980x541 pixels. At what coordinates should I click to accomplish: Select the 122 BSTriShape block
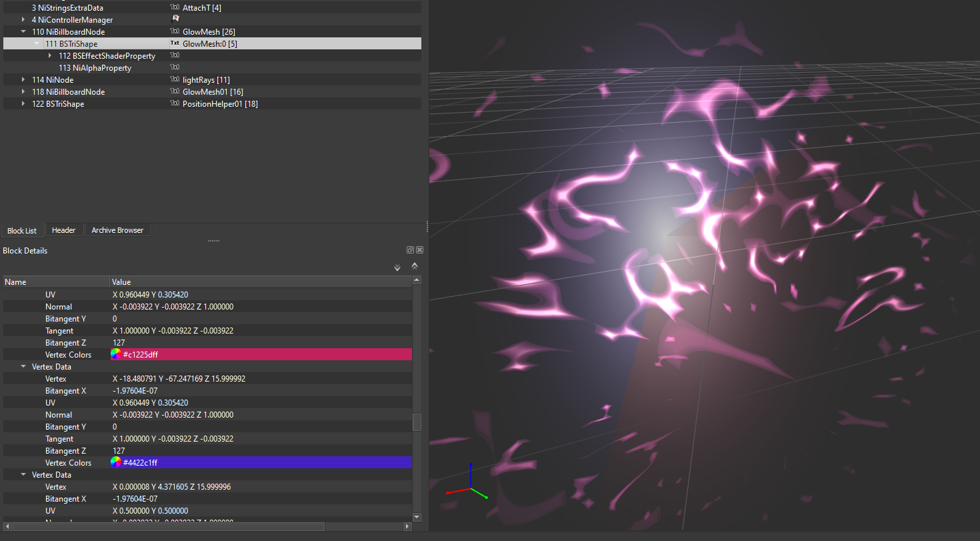coord(58,103)
